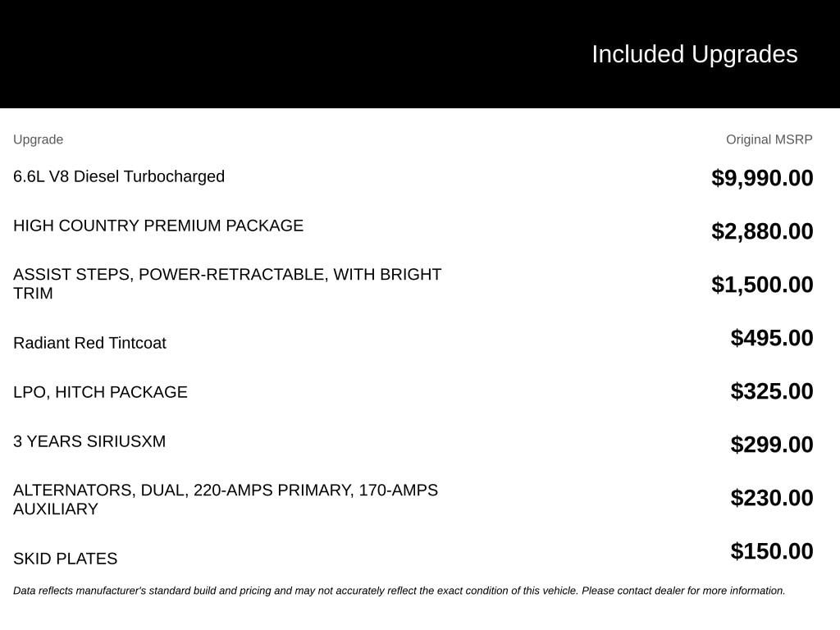Image resolution: width=840 pixels, height=630 pixels.
Task: Select the ASSIST STEPS, POWER-RETRACTABLE upgrade text
Action: tap(227, 283)
